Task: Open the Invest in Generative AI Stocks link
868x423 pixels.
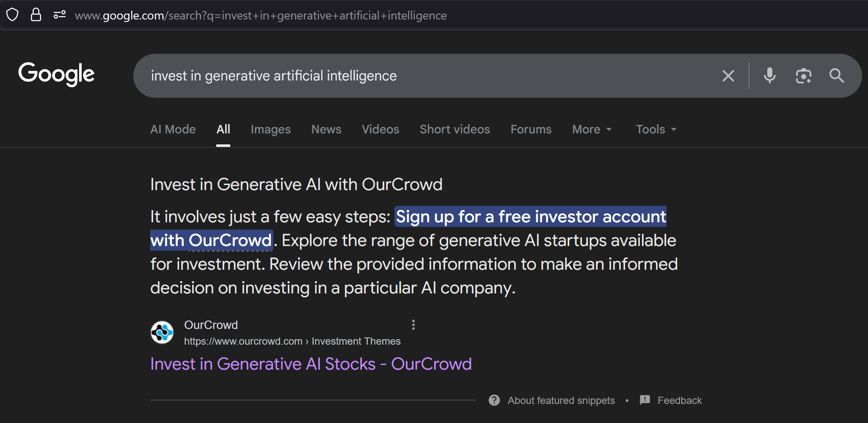Action: [311, 363]
